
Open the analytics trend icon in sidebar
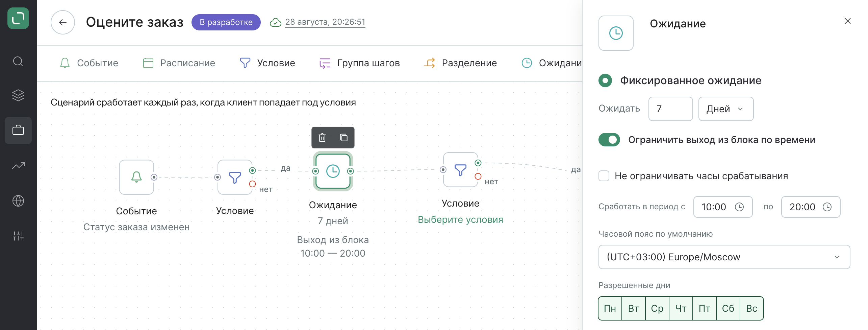18,166
